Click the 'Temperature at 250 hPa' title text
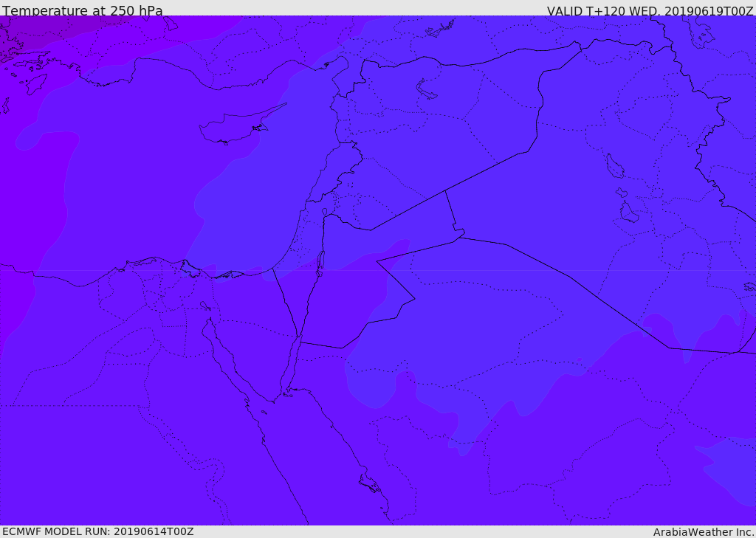 tap(83, 10)
